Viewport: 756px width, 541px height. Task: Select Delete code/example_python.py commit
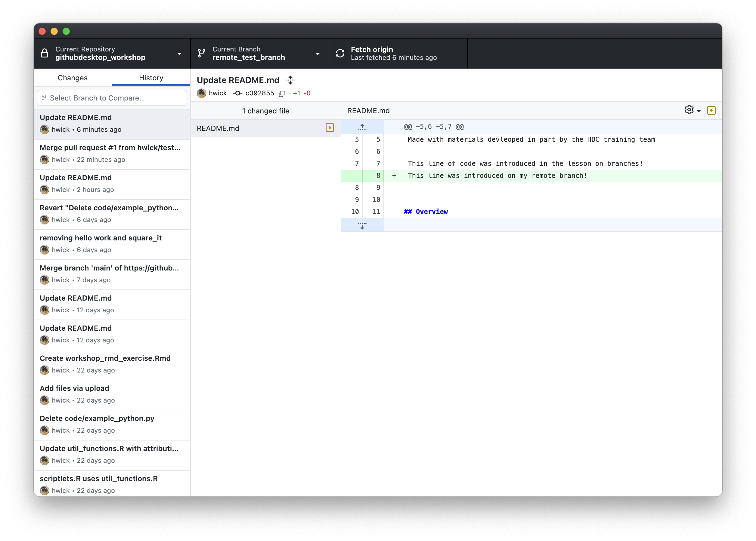pyautogui.click(x=112, y=425)
